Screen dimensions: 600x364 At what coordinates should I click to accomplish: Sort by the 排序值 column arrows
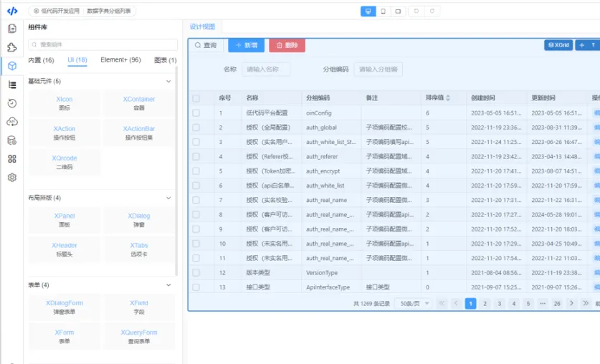pyautogui.click(x=448, y=98)
